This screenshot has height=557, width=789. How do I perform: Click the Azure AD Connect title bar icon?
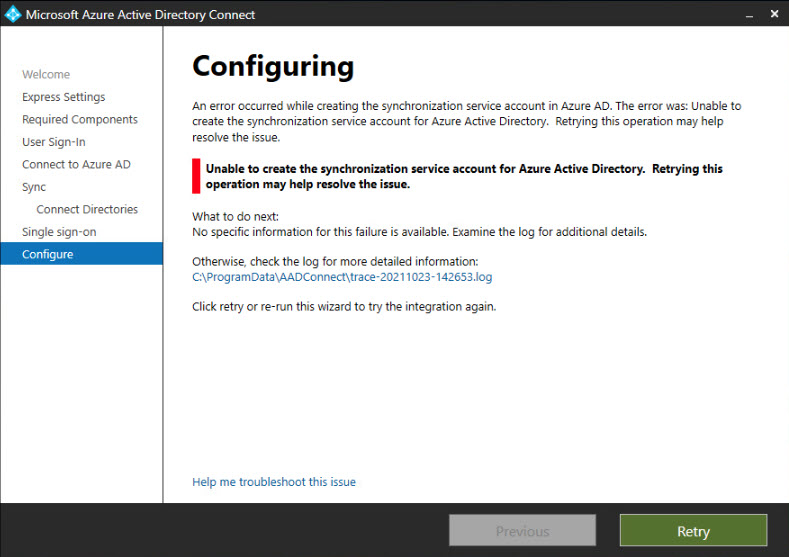[13, 14]
